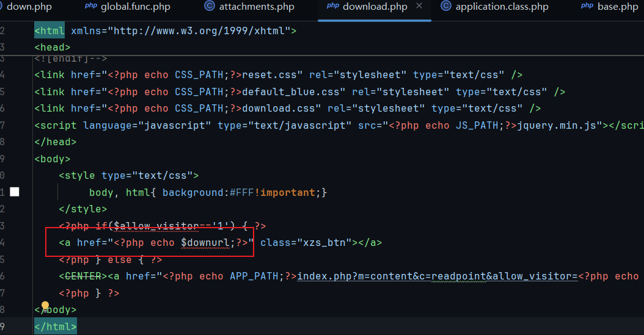This screenshot has height=335, width=644.
Task: Click the "xzs_btn" class value
Action: [x=324, y=243]
